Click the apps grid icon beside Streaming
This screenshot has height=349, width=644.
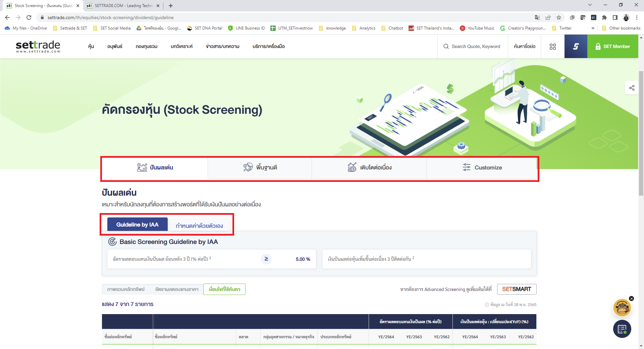[553, 46]
